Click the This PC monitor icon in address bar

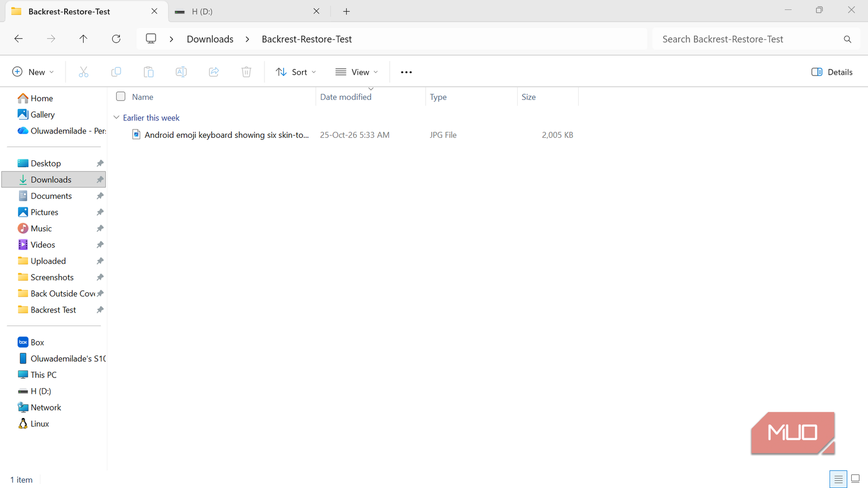pos(151,39)
